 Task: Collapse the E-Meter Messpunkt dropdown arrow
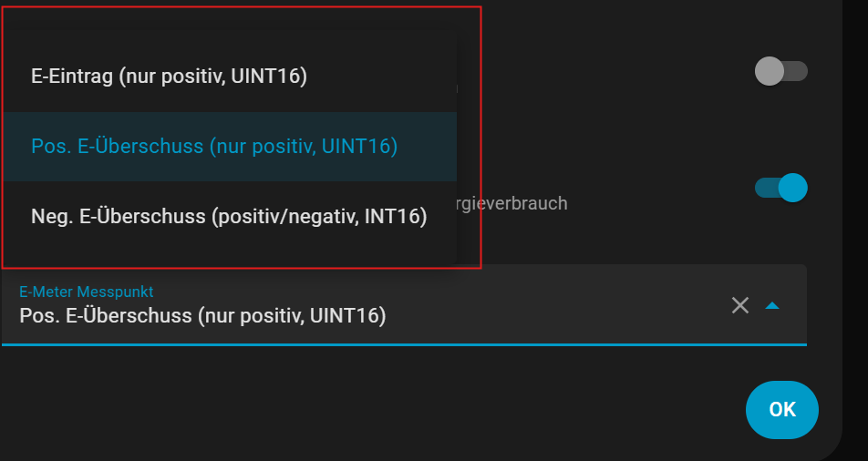click(x=772, y=306)
